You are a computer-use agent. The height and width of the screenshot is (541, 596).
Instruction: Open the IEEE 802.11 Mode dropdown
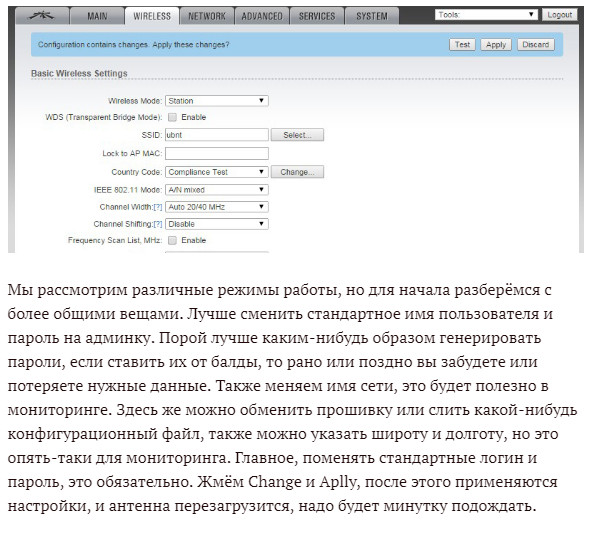click(x=217, y=190)
